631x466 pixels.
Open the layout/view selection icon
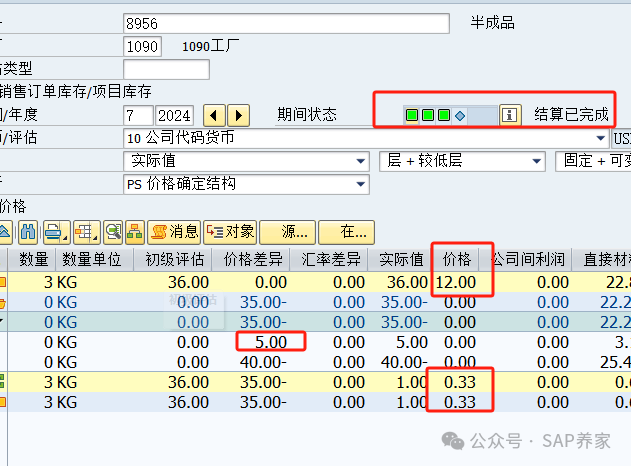pos(87,232)
